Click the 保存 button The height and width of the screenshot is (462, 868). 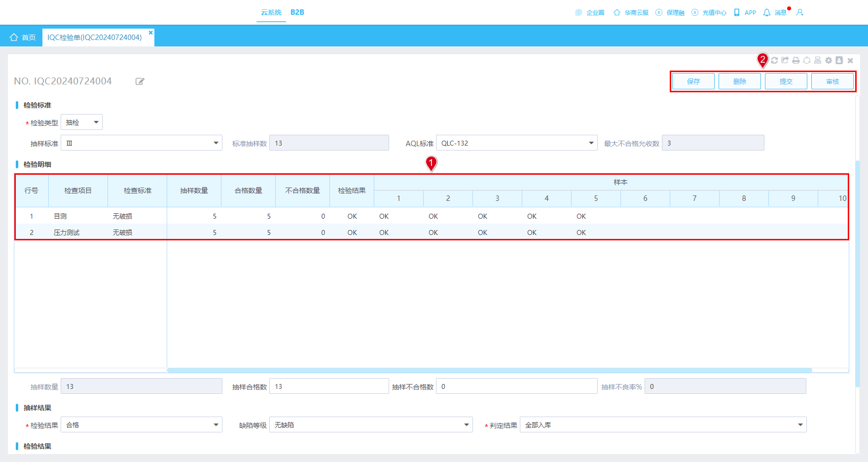click(693, 81)
